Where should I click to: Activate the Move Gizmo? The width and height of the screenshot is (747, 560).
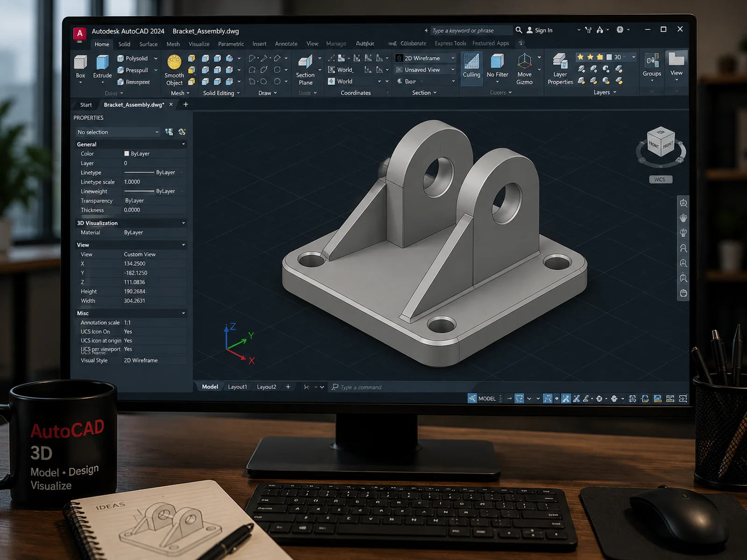click(524, 69)
